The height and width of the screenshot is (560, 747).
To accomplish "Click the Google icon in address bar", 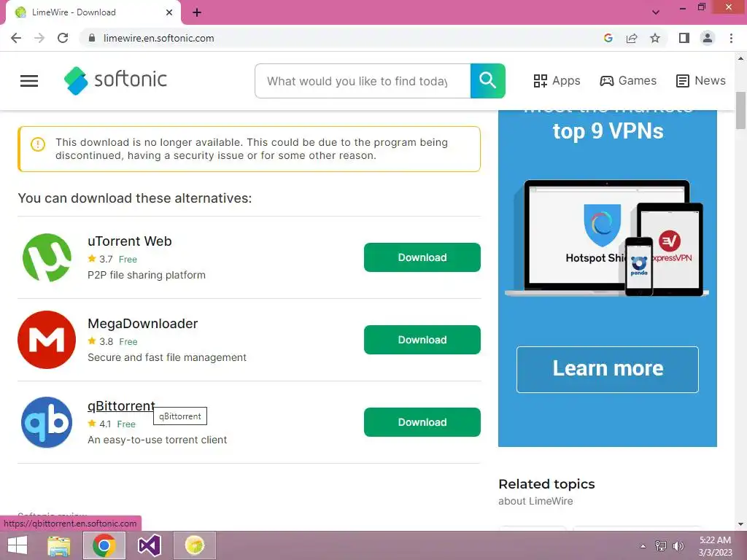I will click(x=608, y=38).
